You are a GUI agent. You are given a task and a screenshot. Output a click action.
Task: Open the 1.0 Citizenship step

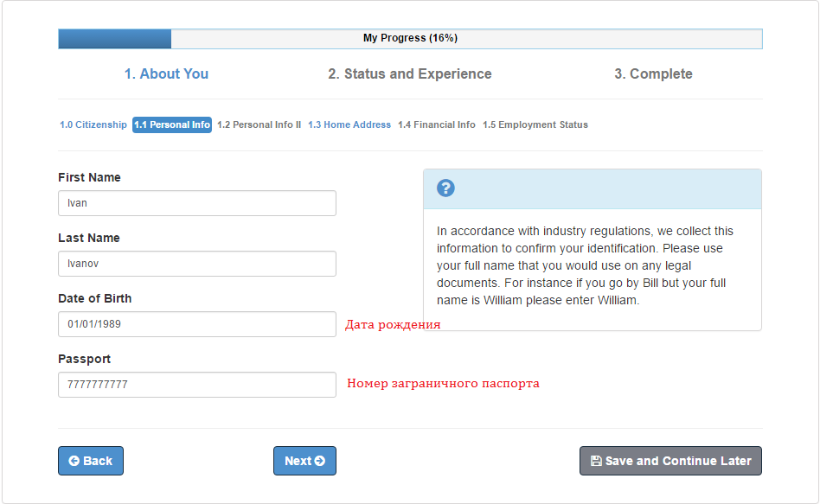pyautogui.click(x=93, y=125)
